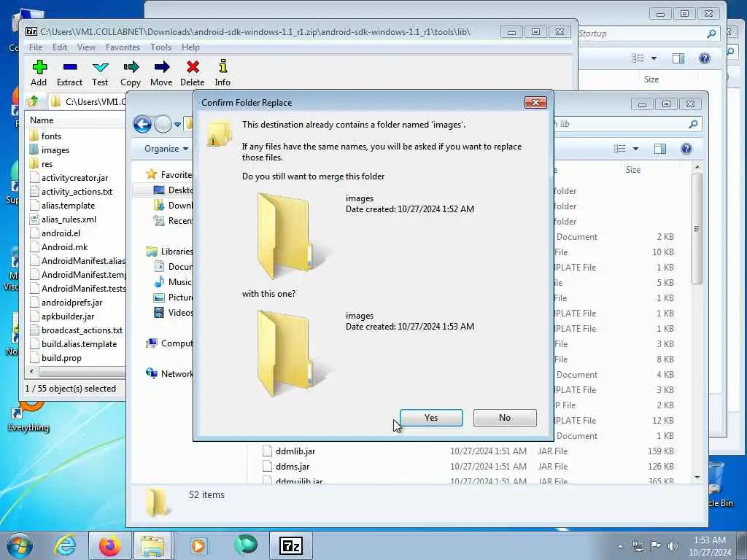This screenshot has height=560, width=747.
Task: Switch to Windows Explorer taskbar button
Action: (x=152, y=545)
